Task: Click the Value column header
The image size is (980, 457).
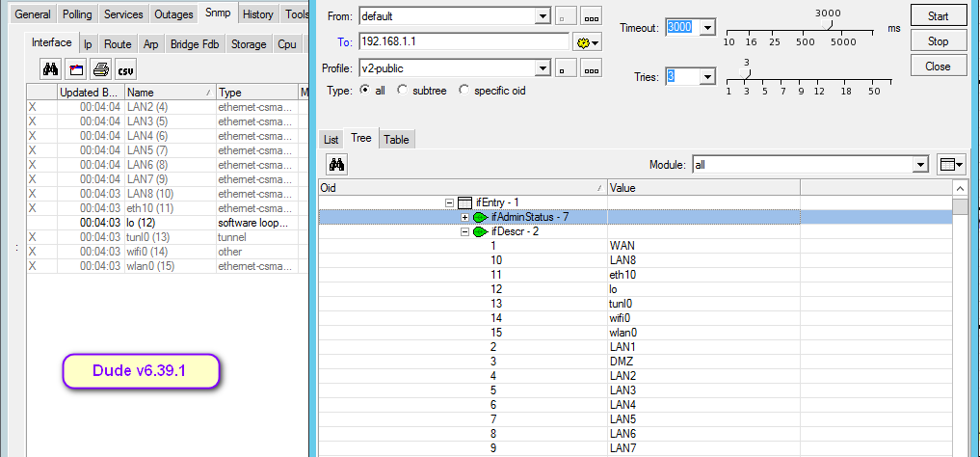Action: tap(703, 187)
